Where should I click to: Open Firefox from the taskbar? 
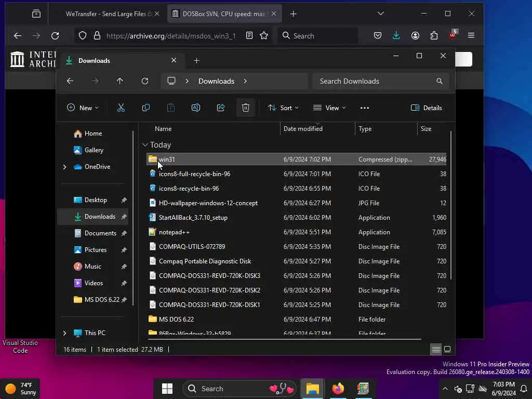338,388
